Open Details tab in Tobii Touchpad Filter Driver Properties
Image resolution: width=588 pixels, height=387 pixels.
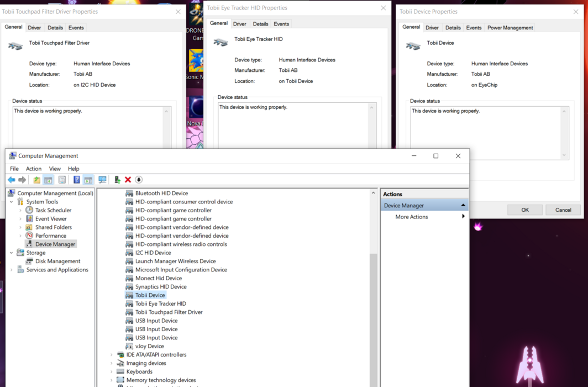[x=55, y=28]
